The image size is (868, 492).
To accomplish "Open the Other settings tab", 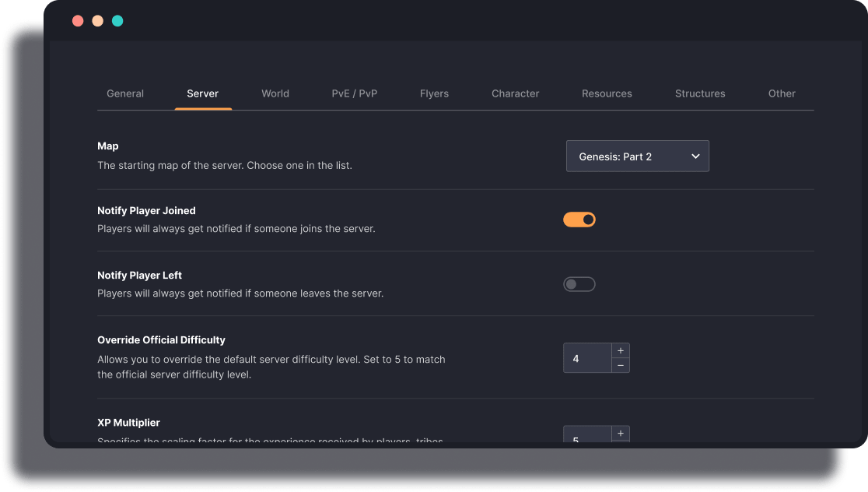I will point(782,93).
